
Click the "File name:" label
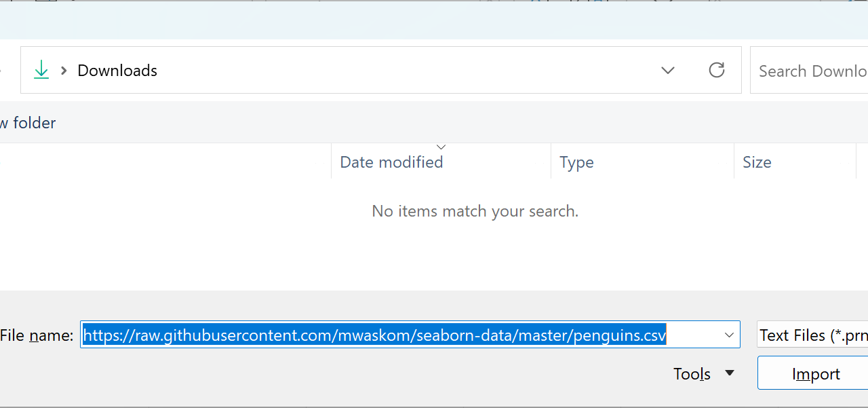point(37,335)
